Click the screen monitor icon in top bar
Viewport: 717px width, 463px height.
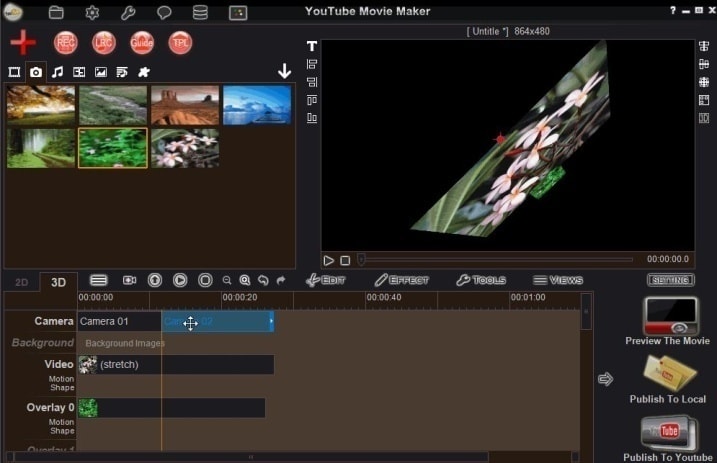click(238, 12)
